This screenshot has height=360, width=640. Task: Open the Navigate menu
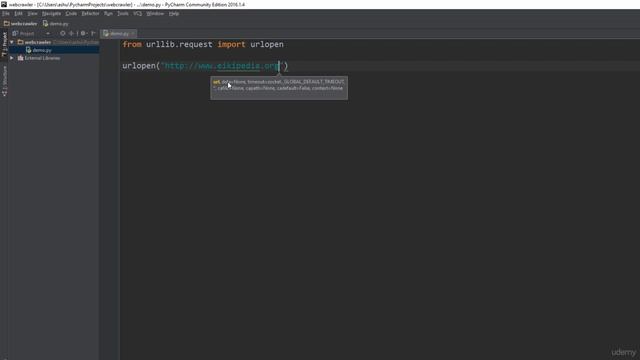point(51,13)
